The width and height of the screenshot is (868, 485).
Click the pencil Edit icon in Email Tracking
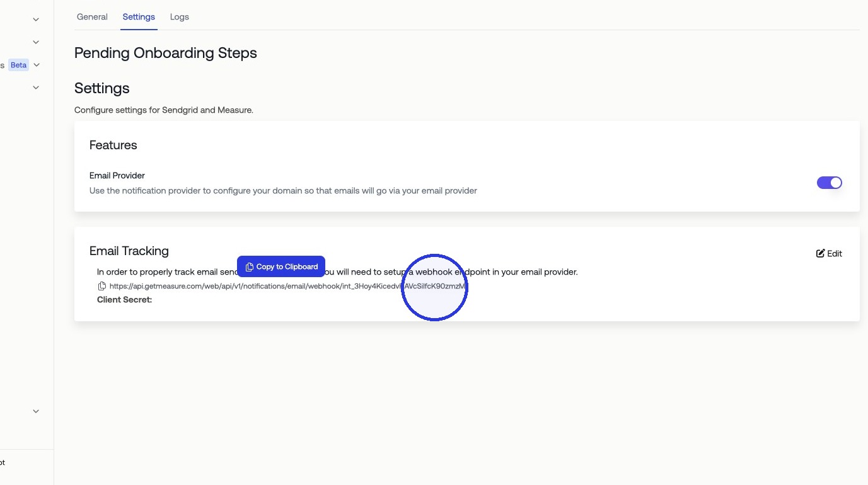pyautogui.click(x=820, y=253)
